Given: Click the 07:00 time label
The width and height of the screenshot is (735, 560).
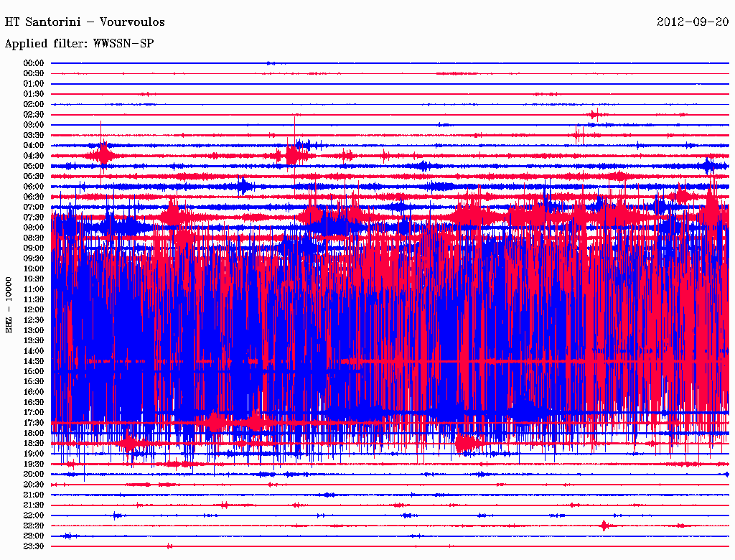Looking at the screenshot, I should click(34, 207).
